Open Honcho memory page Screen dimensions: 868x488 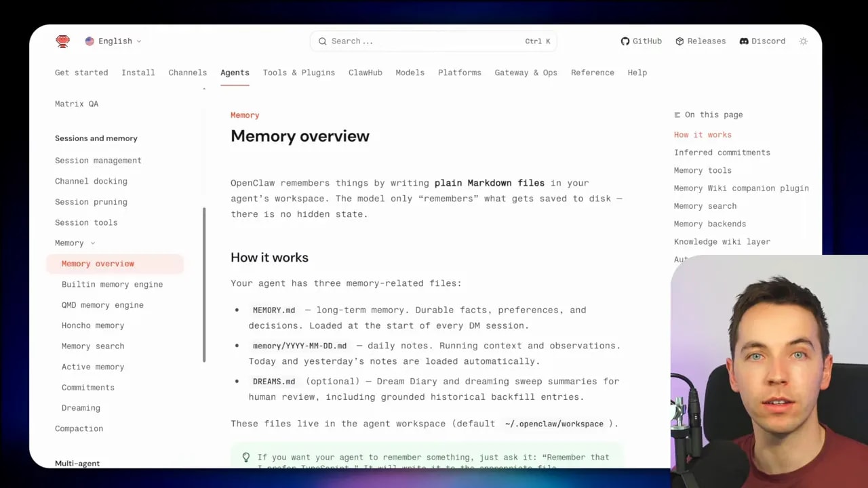pos(93,325)
